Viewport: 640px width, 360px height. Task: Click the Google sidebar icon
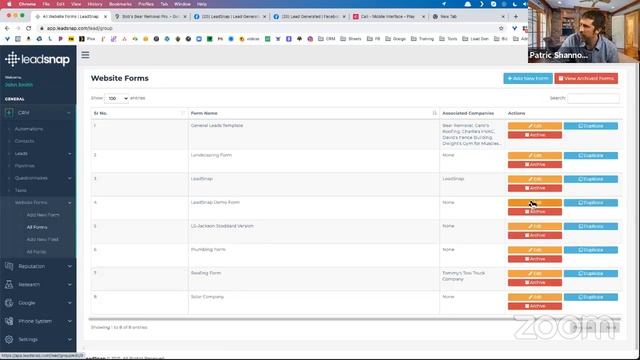(9, 303)
